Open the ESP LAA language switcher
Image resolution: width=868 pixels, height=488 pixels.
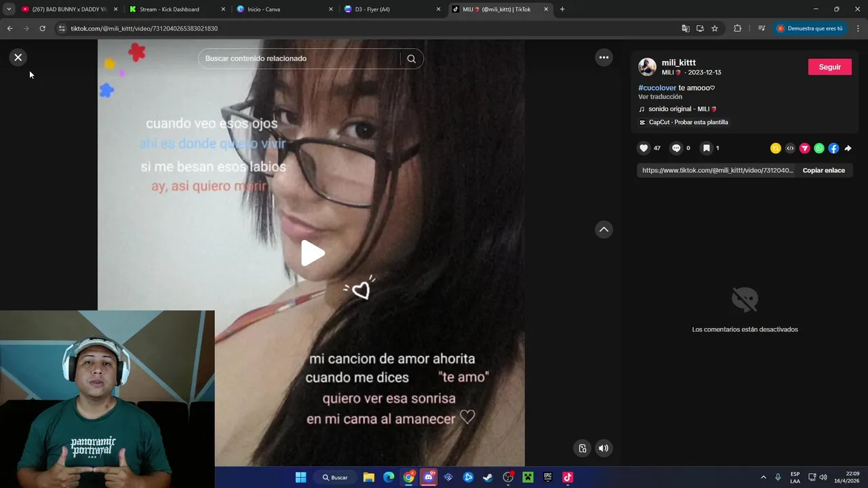795,477
